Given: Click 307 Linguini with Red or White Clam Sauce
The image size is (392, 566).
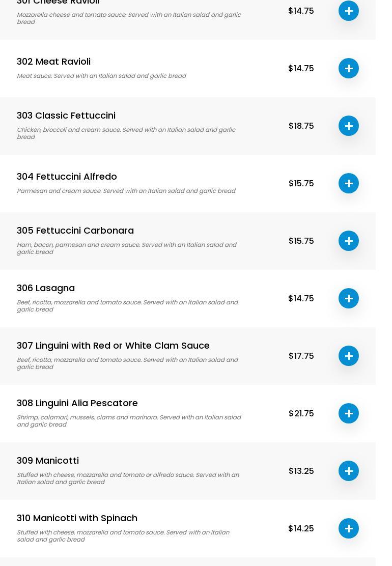Looking at the screenshot, I should [113, 346].
